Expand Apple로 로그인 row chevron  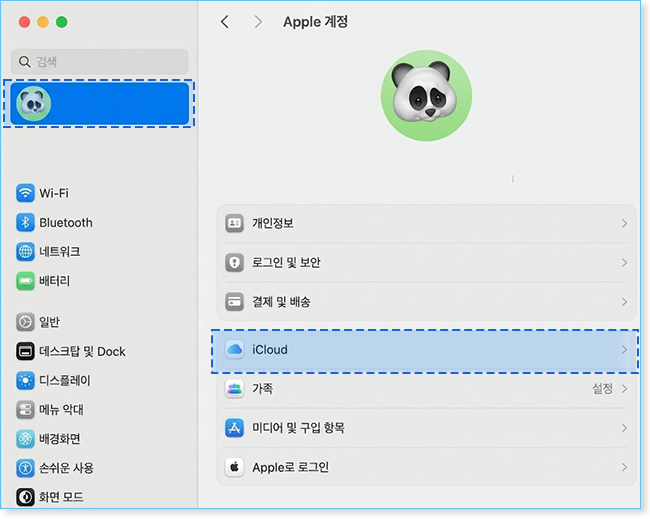pyautogui.click(x=624, y=467)
